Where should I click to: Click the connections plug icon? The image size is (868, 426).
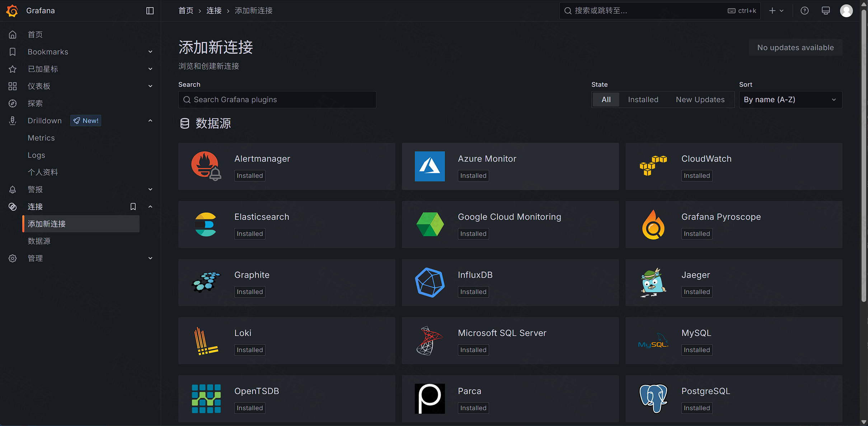(13, 207)
